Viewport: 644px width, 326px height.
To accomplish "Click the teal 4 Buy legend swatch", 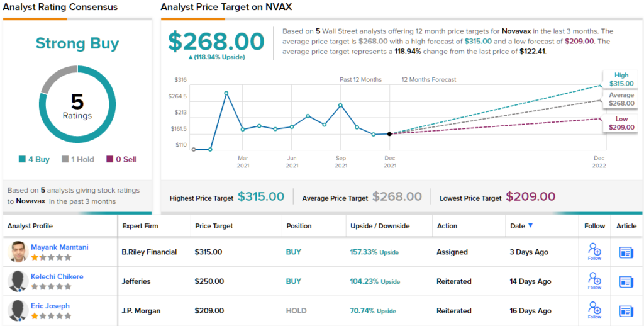I will (22, 159).
